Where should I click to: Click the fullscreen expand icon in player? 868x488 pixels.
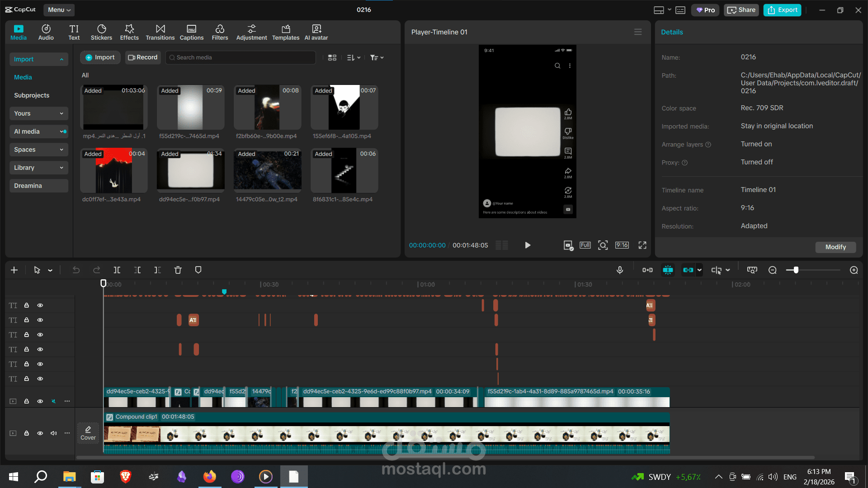(642, 245)
